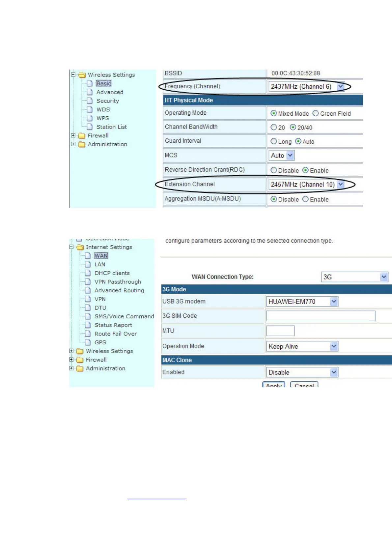Click the Apply button

[274, 385]
